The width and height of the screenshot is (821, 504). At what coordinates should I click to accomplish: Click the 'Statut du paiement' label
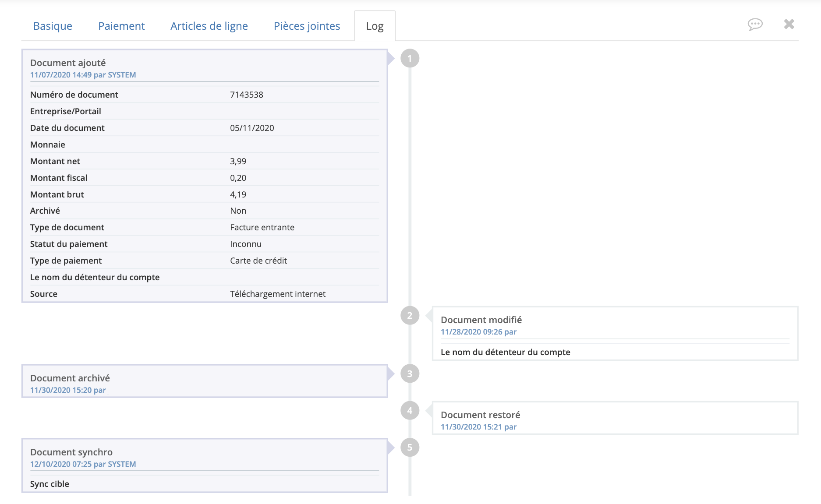click(x=69, y=244)
